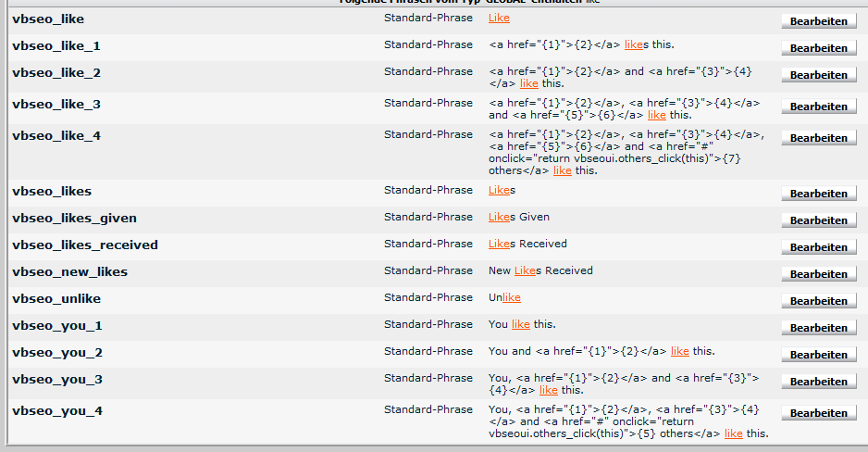Screen dimensions: 868x452
Task: Click highlighted 'like' in vbseo_you_4 phrase text
Action: (734, 433)
